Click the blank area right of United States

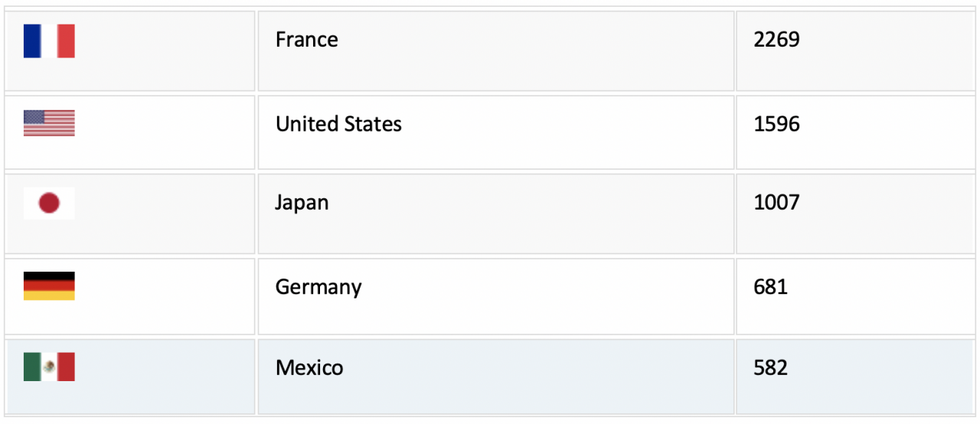(567, 132)
